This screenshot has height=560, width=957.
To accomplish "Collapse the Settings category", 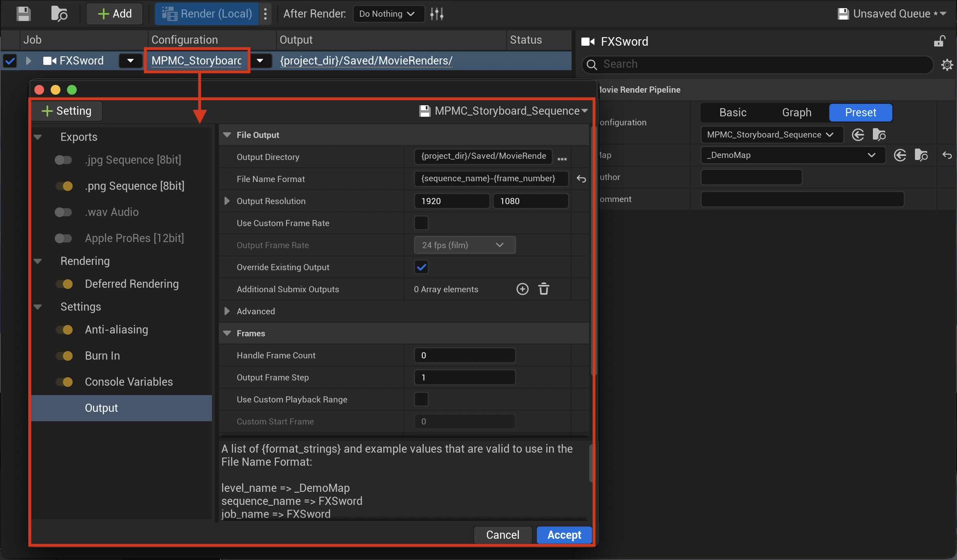I will click(x=38, y=307).
